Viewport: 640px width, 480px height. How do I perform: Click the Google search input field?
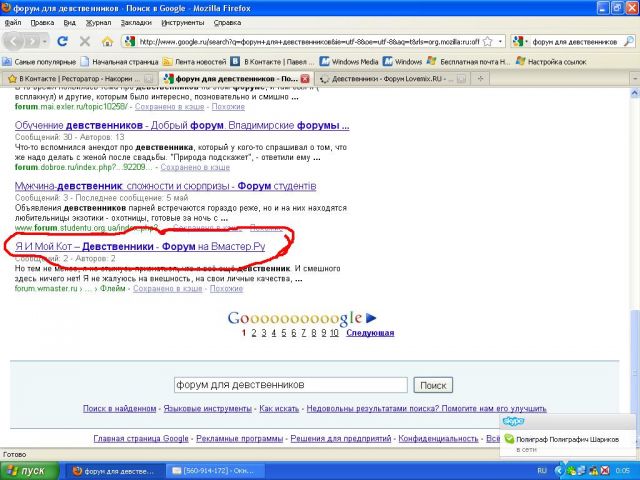(x=290, y=385)
